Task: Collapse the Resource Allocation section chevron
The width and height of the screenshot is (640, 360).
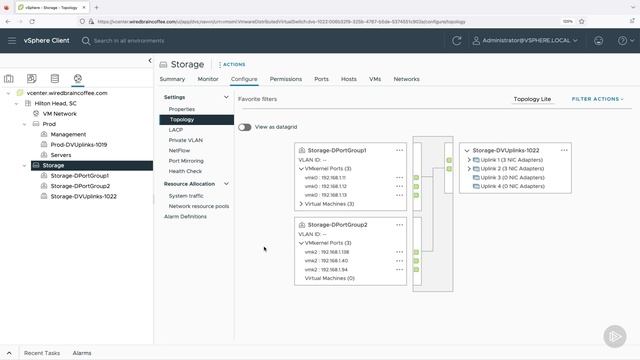Action: [226, 184]
